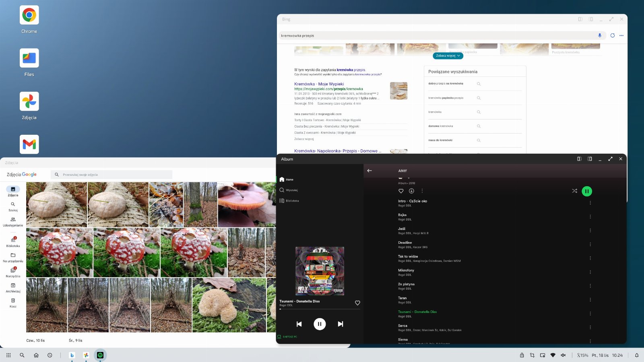Focus Przeszukaj swoje zdjęcia search box
Viewport: 644px width, 362px height.
111,175
